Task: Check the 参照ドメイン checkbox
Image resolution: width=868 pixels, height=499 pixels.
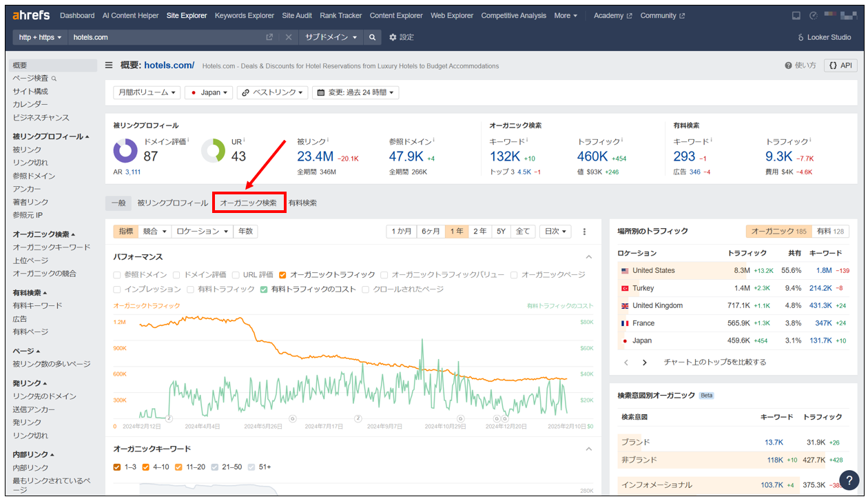Action: click(x=118, y=275)
